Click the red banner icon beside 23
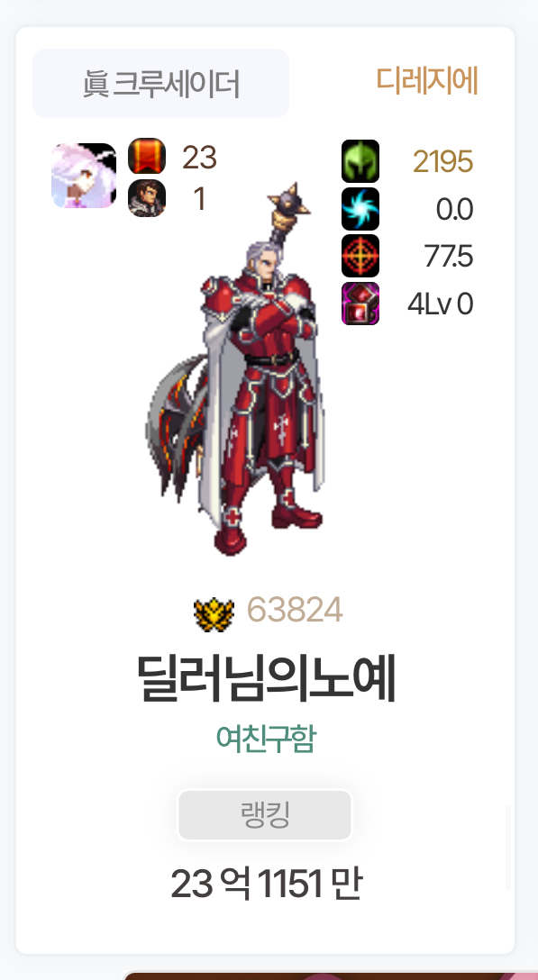 [x=147, y=156]
